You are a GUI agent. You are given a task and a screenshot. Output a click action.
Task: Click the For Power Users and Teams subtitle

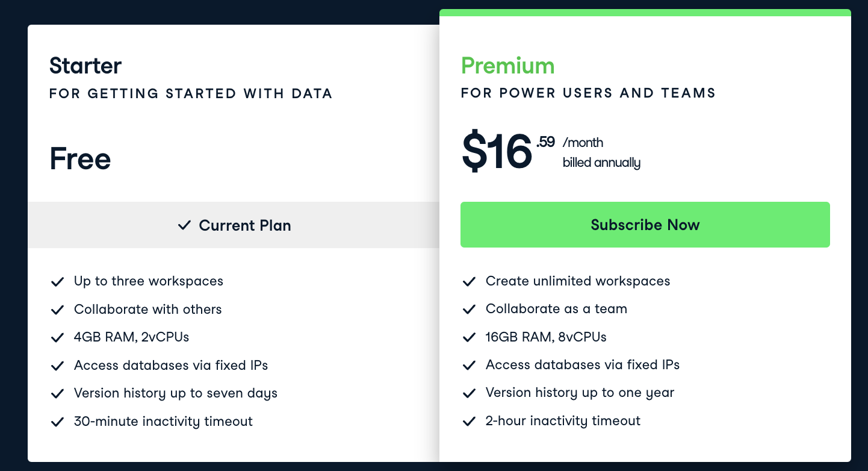pyautogui.click(x=588, y=93)
